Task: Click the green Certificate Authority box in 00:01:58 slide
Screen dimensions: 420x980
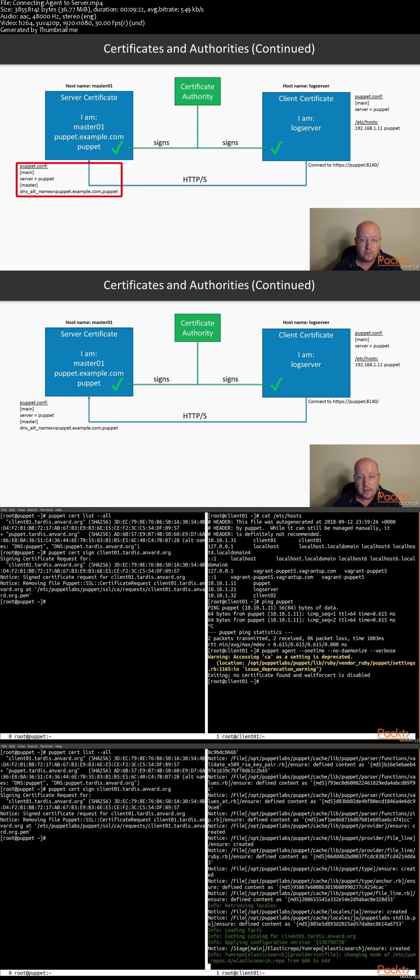Action: [198, 91]
